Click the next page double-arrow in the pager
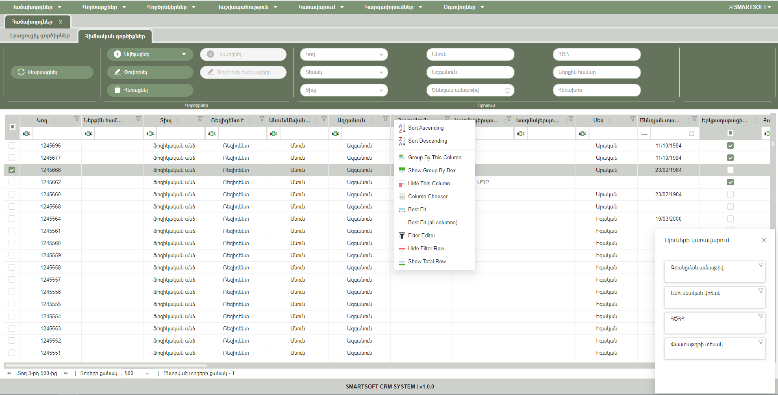This screenshot has height=395, width=778. point(65,373)
